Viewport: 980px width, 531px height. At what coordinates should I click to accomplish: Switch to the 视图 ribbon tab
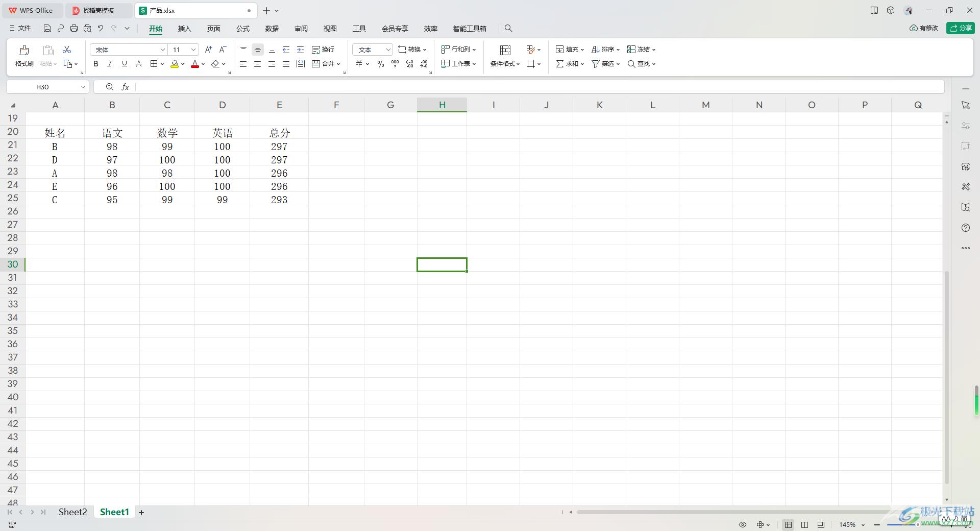coord(330,29)
